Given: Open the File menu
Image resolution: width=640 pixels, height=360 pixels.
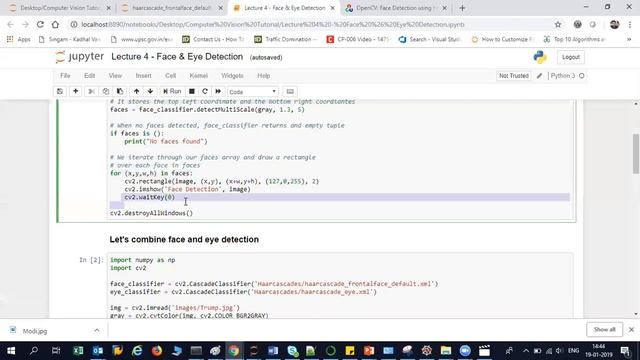Looking at the screenshot, I should [x=65, y=76].
